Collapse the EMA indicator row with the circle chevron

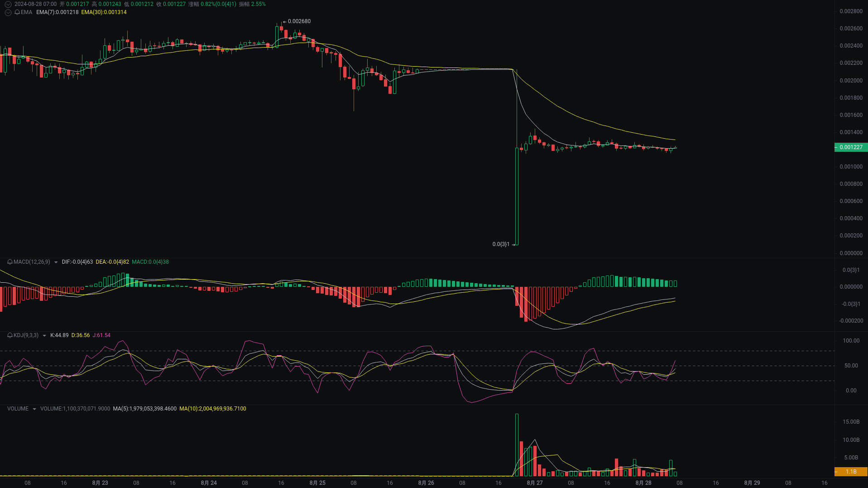[x=8, y=12]
